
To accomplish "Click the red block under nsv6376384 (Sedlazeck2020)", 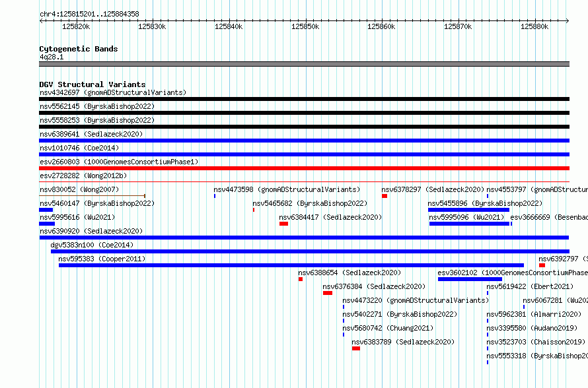I will pos(328,293).
